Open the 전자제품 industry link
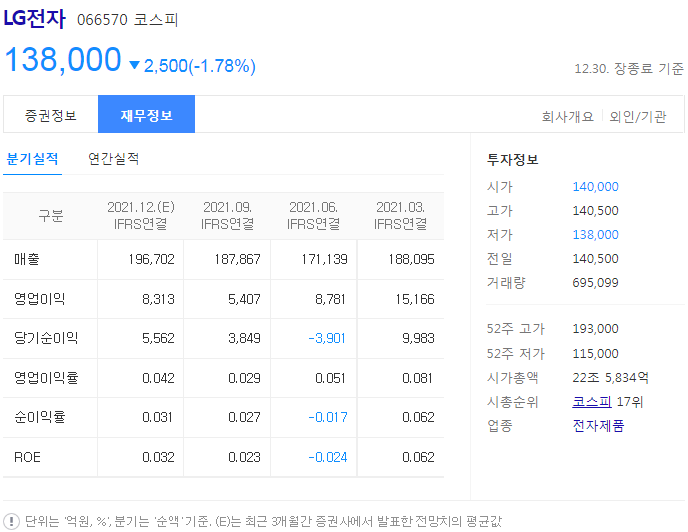The height and width of the screenshot is (532, 688). (598, 425)
